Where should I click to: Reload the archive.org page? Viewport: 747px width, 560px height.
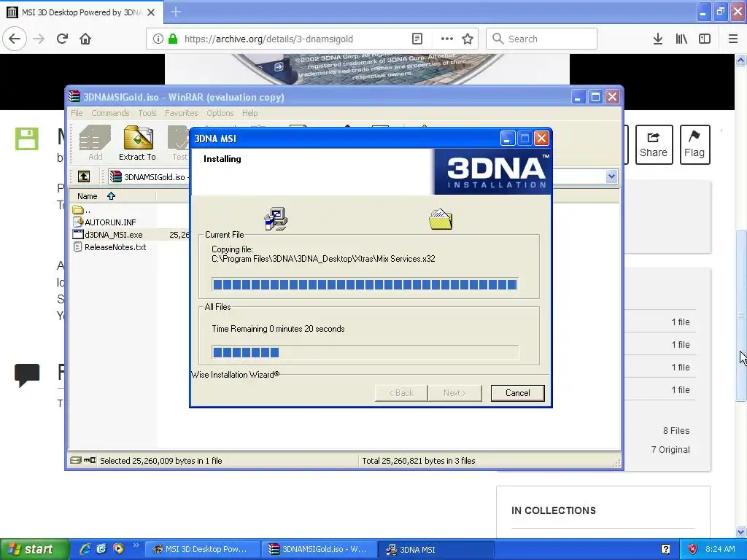62,39
